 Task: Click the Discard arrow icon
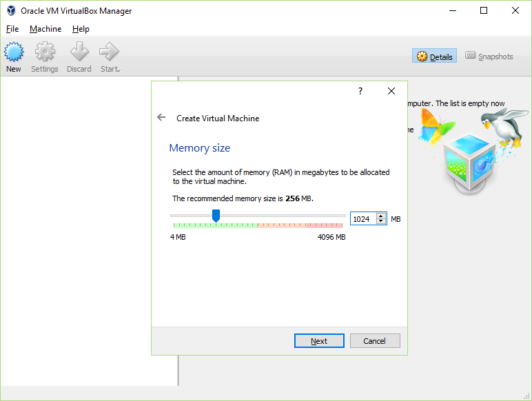click(x=79, y=52)
